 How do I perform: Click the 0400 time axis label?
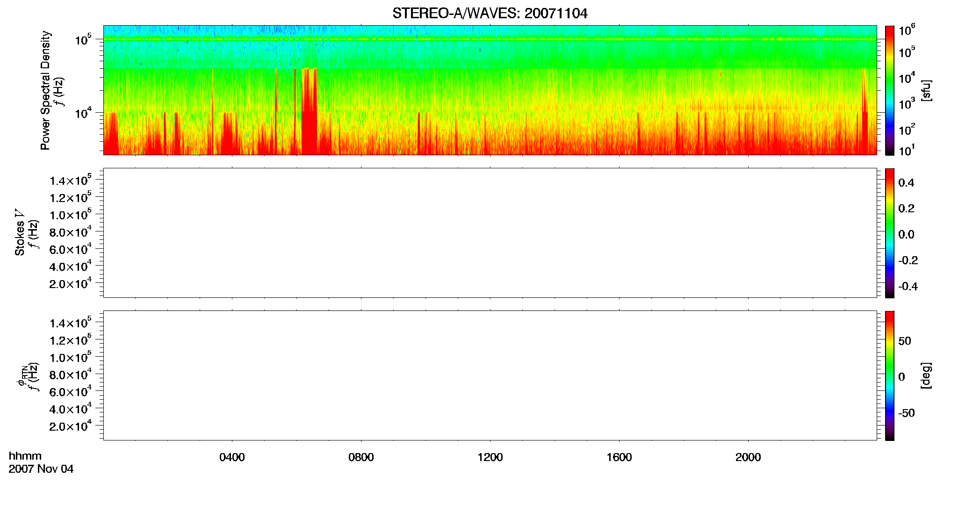tap(232, 457)
